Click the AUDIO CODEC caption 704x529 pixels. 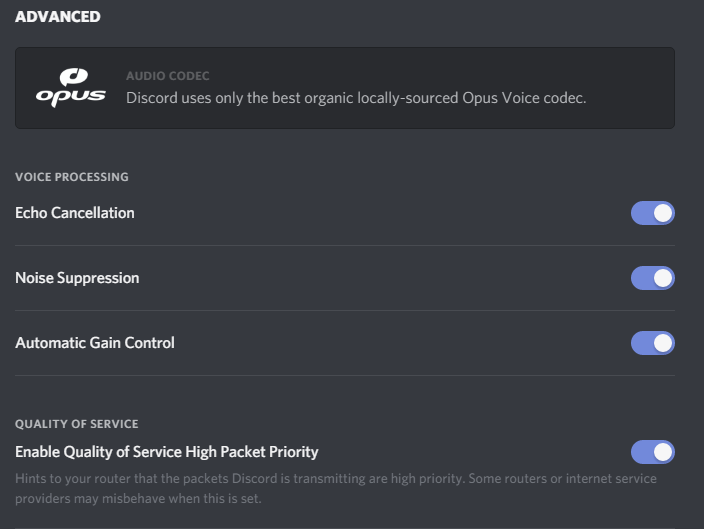tap(168, 76)
